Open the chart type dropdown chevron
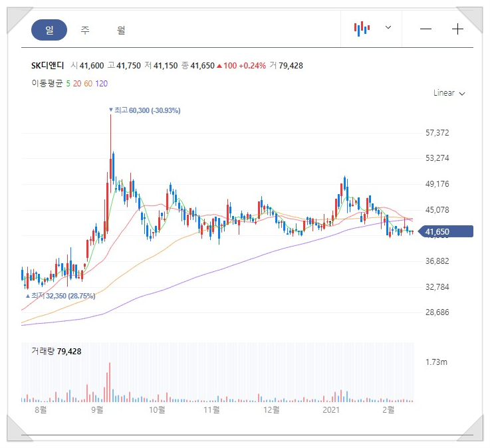This screenshot has height=448, width=490. pos(388,28)
